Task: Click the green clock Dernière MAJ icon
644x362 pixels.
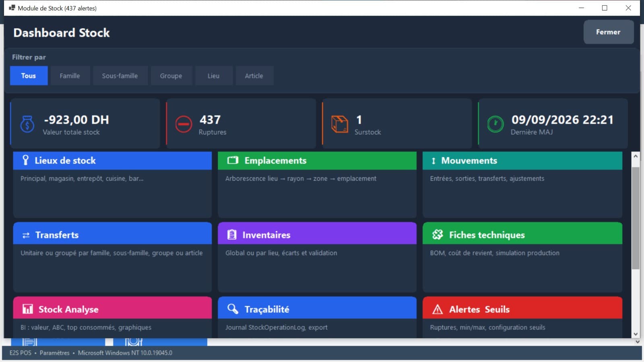Action: [x=495, y=124]
